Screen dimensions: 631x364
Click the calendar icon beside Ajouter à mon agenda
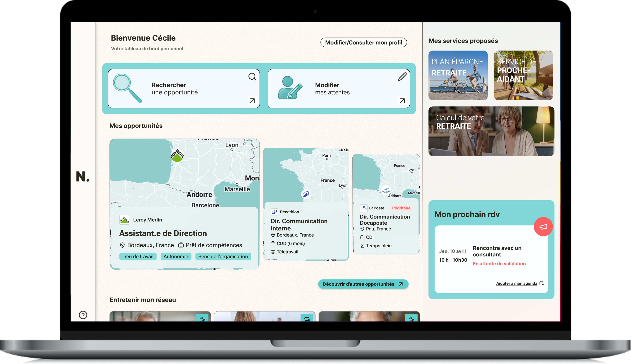(541, 283)
